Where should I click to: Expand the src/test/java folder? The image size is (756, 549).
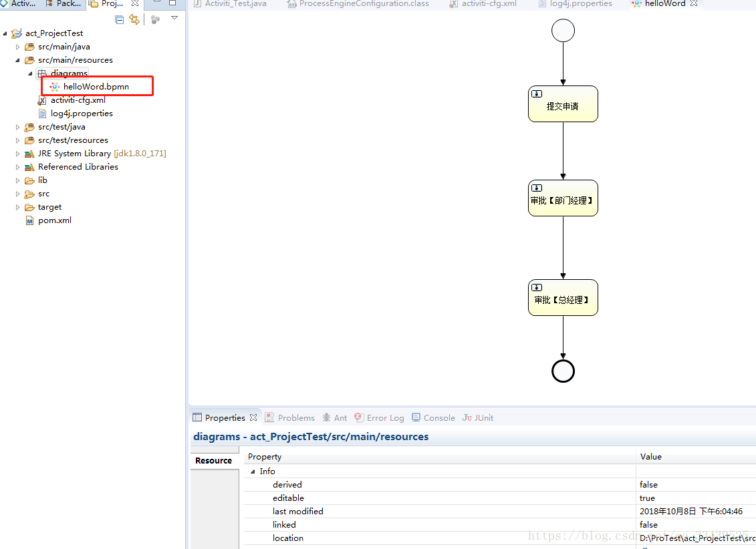click(x=18, y=127)
